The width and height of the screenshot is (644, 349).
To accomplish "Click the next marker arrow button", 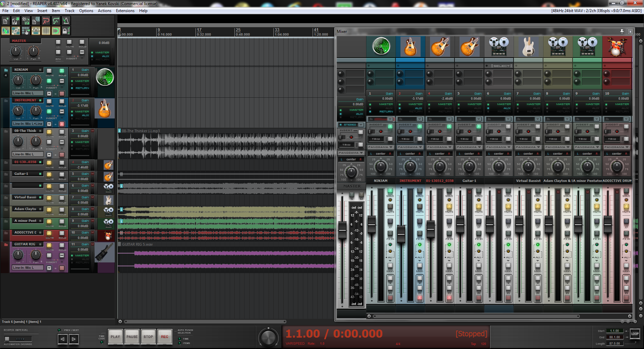I will coord(74,339).
